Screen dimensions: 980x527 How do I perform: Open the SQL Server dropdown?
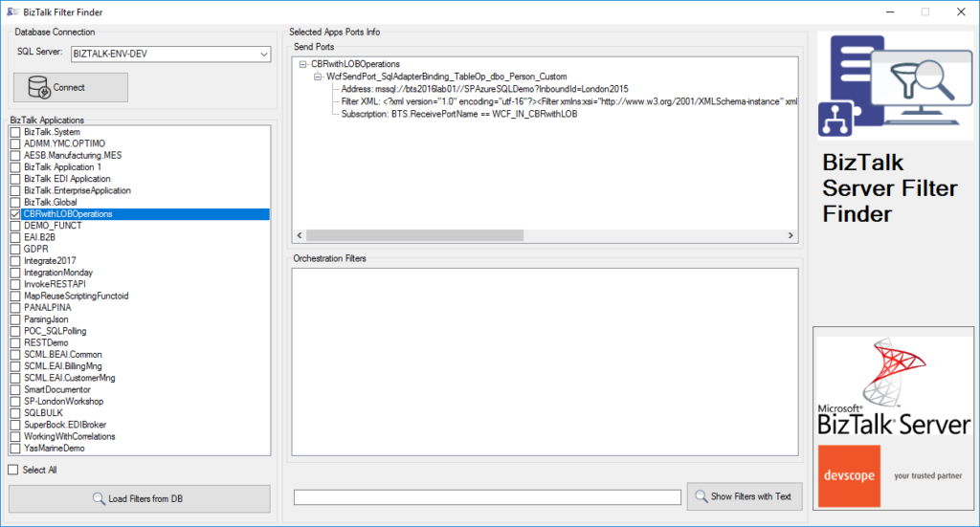pos(264,55)
